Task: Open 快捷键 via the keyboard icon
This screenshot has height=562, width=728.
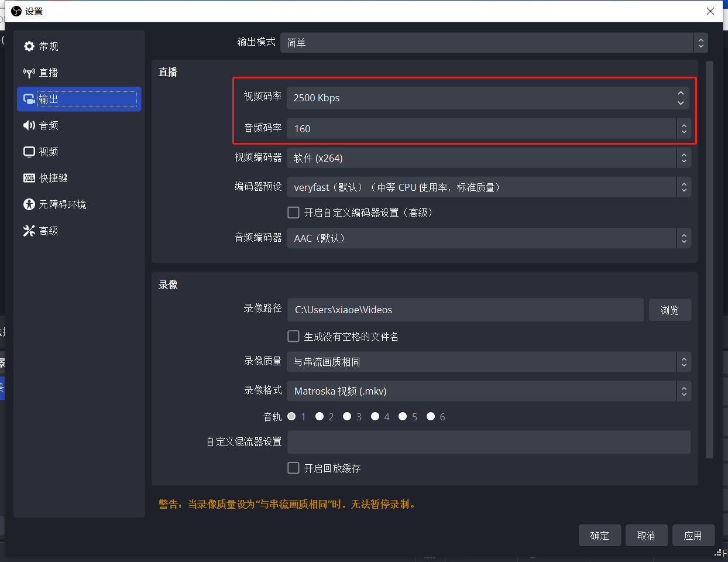Action: (x=29, y=178)
